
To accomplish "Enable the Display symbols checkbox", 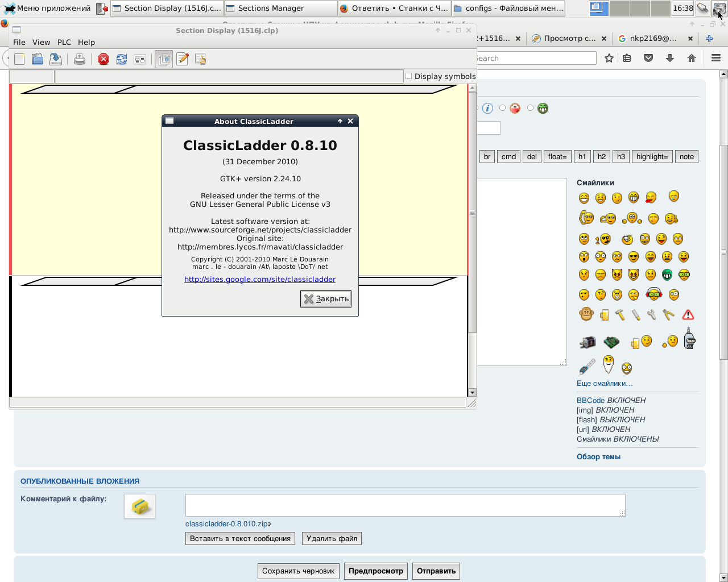I will (x=408, y=76).
